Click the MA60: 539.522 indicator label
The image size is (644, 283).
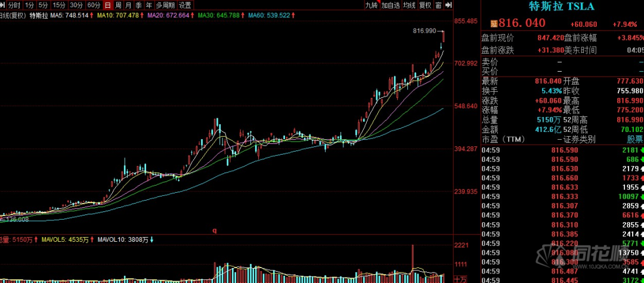click(x=272, y=16)
